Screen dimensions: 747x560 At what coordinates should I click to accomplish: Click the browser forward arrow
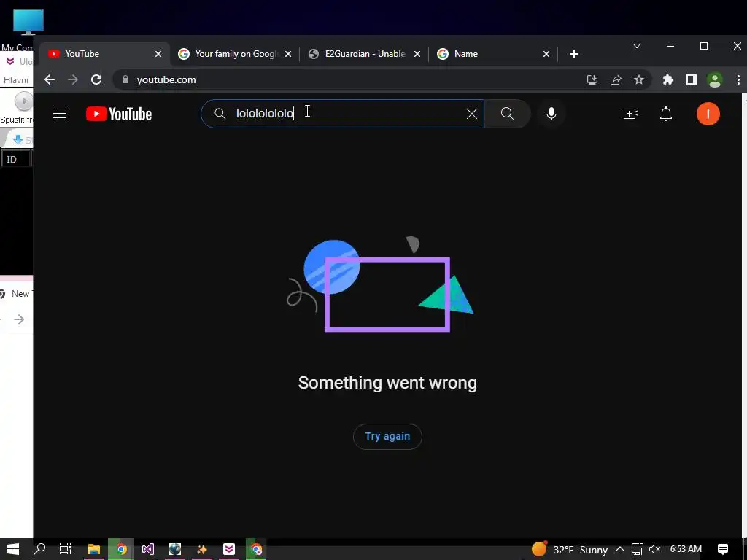point(73,79)
